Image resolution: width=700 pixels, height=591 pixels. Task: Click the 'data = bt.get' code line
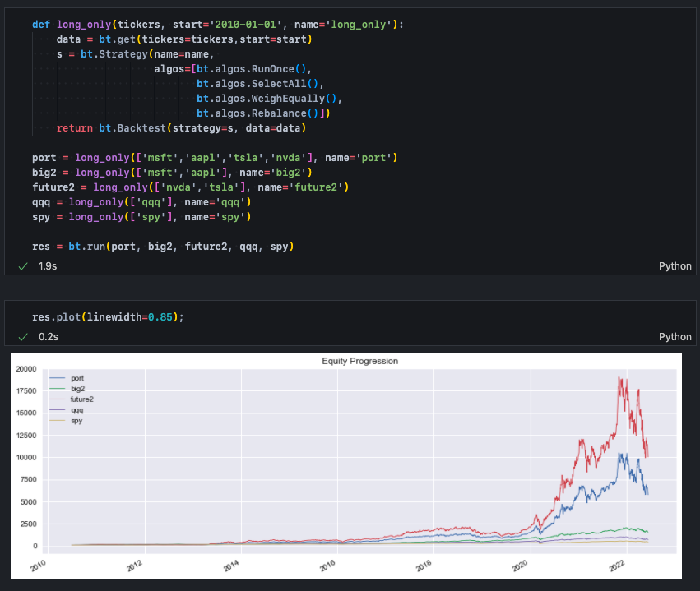click(184, 39)
